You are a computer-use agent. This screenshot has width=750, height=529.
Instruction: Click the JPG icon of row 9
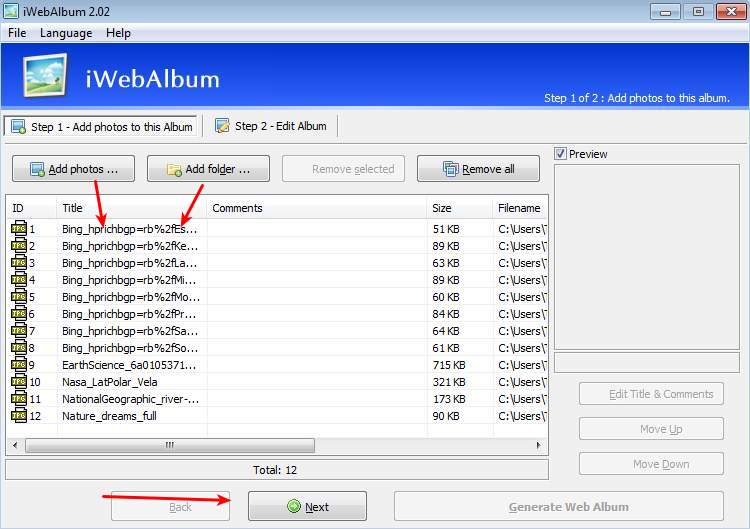point(19,364)
